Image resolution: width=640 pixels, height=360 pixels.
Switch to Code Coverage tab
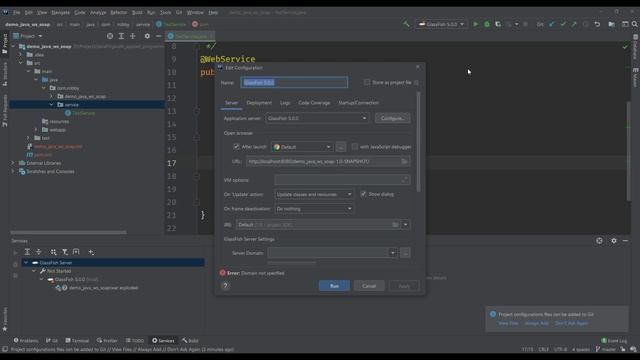(314, 103)
